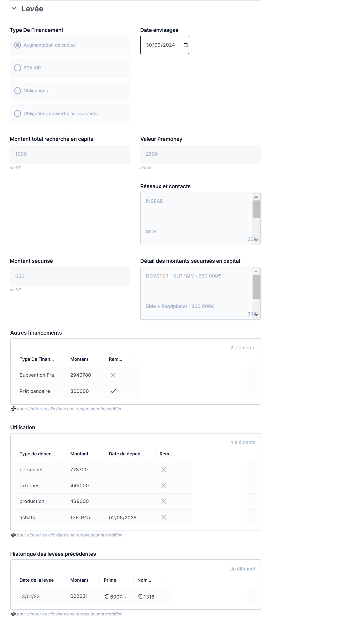Open the Date envisagée calendar picker
The image size is (364, 624).
[x=185, y=45]
